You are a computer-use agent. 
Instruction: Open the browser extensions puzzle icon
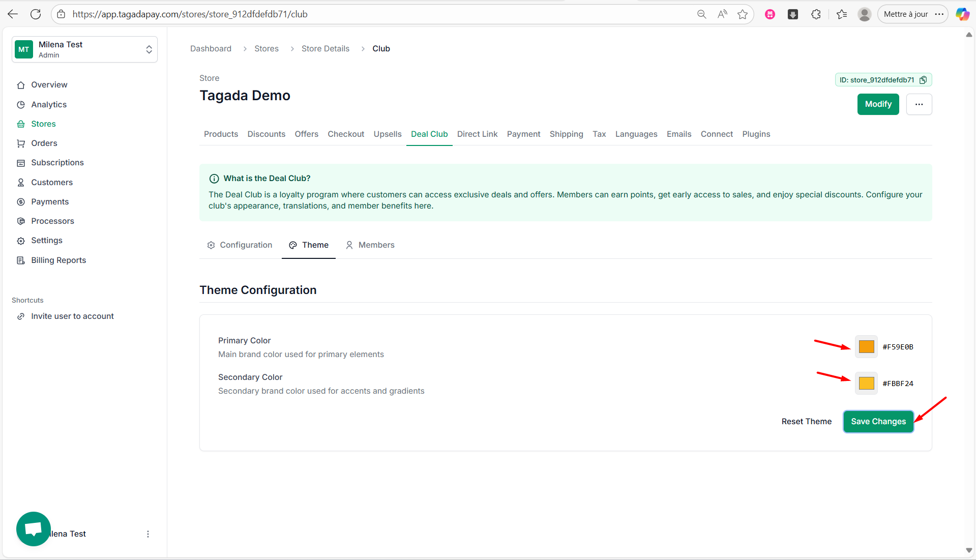point(816,14)
